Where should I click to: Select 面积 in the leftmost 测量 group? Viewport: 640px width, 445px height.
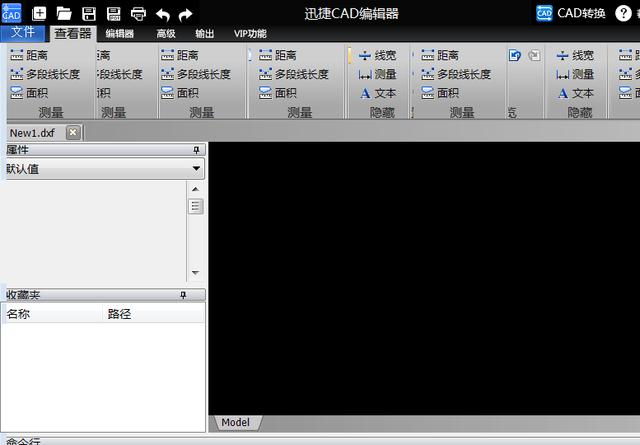click(29, 93)
